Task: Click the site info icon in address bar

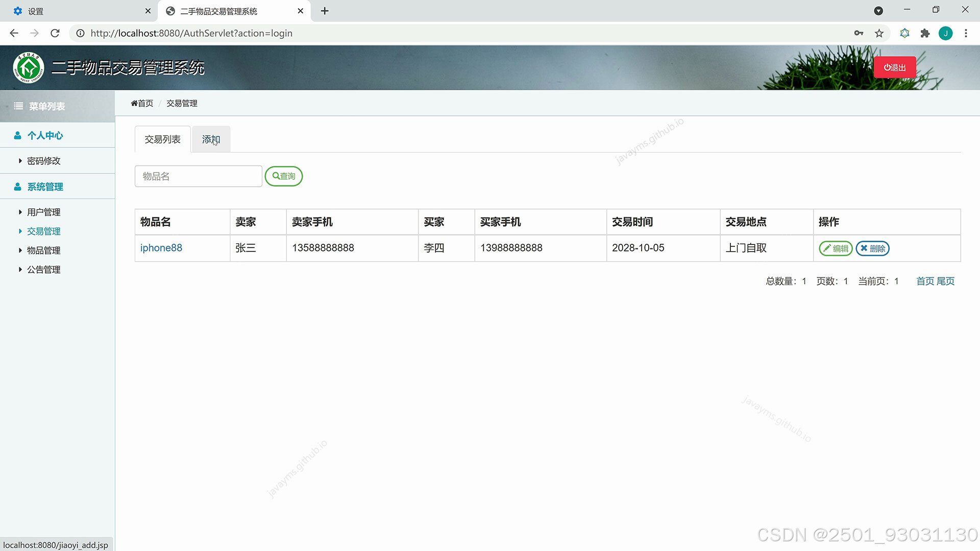Action: tap(80, 33)
